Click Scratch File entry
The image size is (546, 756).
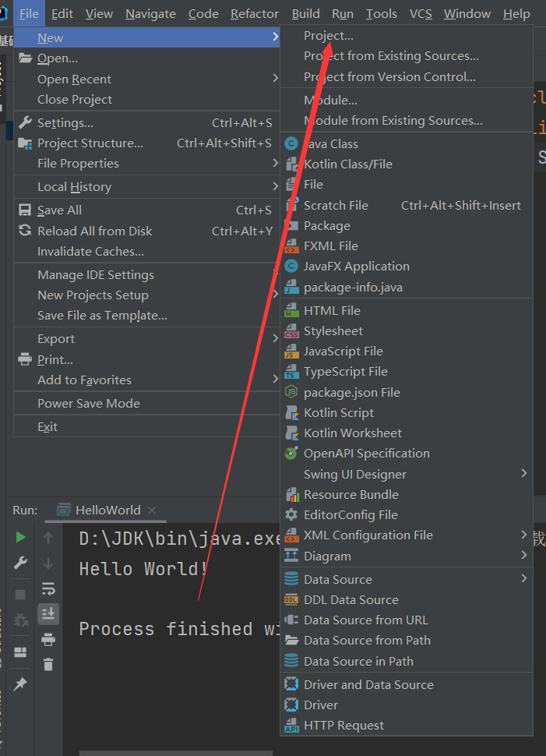pyautogui.click(x=407, y=206)
